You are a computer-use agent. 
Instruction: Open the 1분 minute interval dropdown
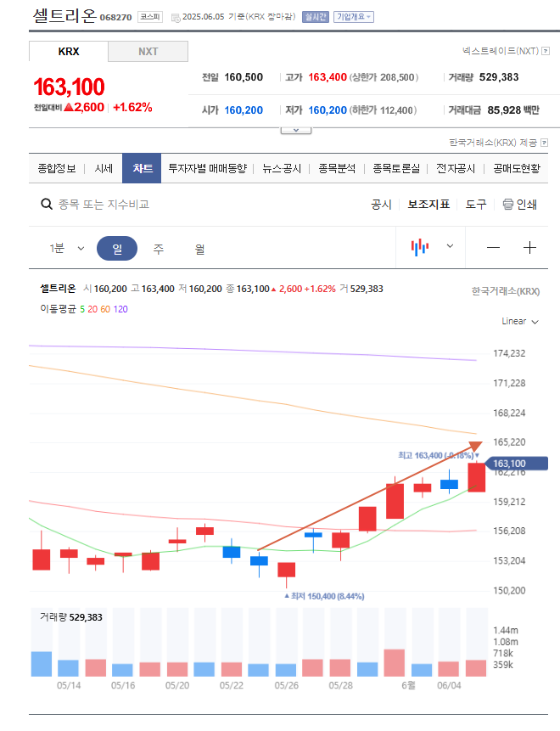(67, 249)
